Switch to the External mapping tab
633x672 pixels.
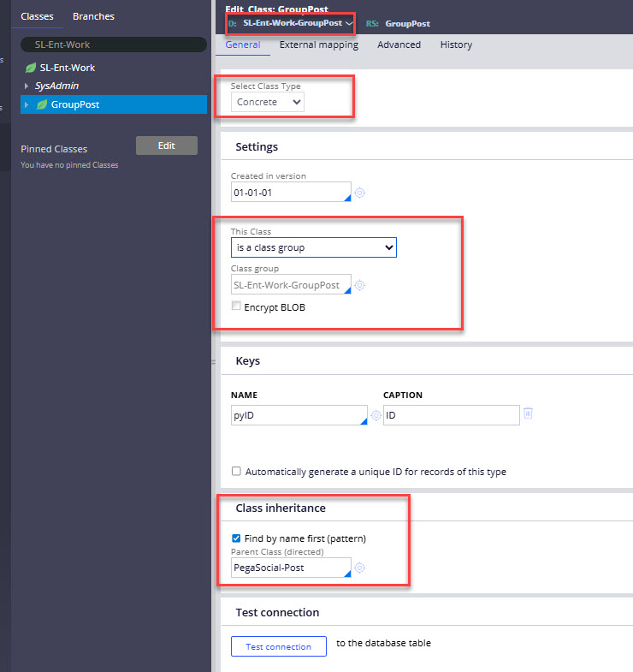(x=318, y=45)
